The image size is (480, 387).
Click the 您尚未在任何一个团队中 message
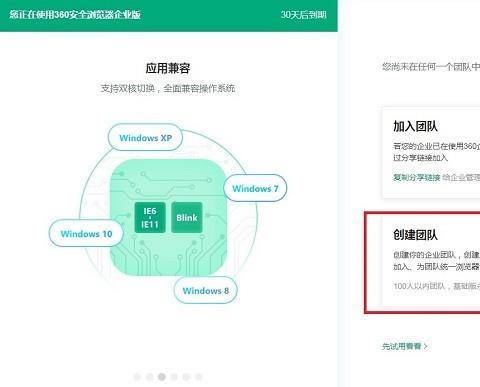tap(431, 67)
